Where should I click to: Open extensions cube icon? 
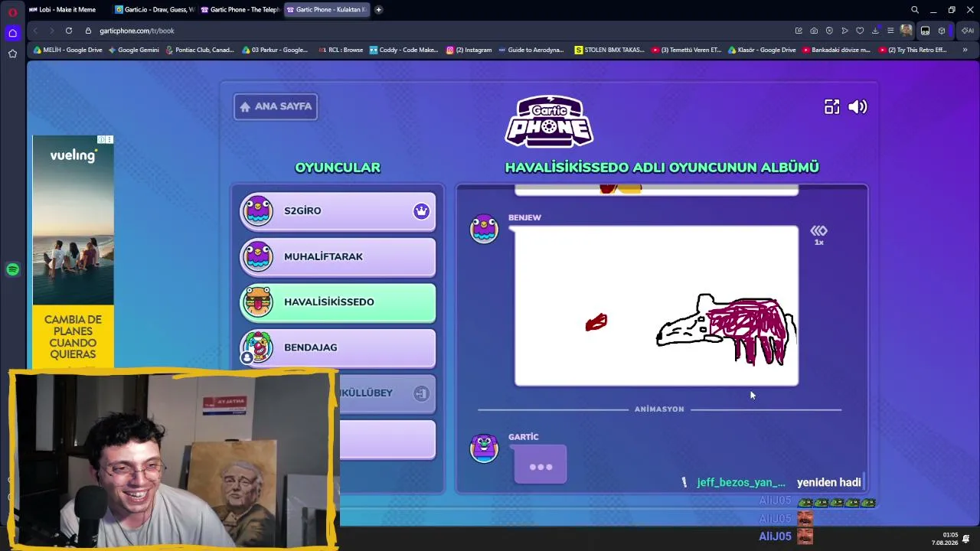point(942,31)
